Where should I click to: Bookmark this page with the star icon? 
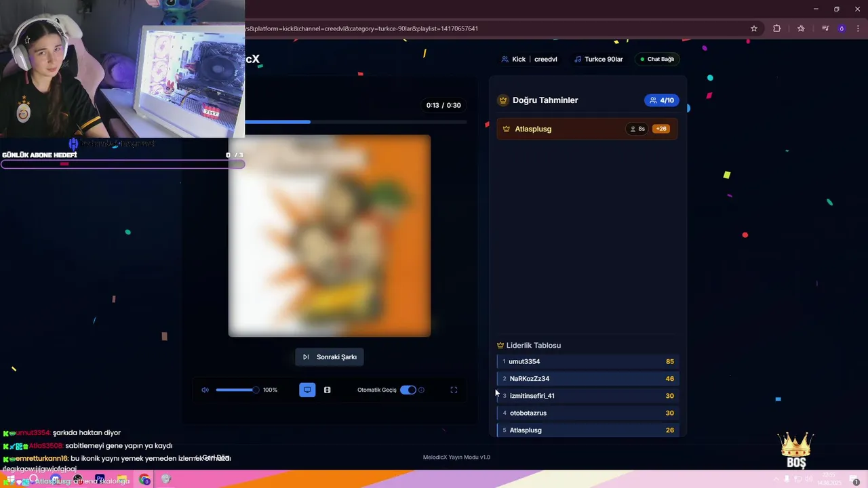pos(753,28)
